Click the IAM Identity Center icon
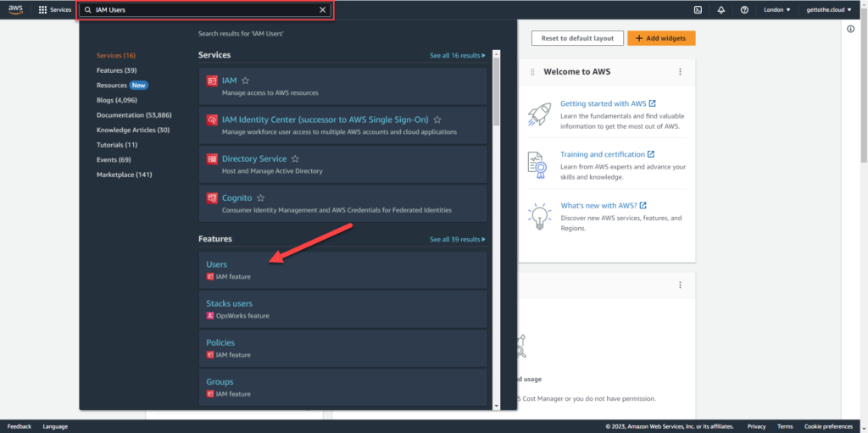868x433 pixels. coord(211,119)
